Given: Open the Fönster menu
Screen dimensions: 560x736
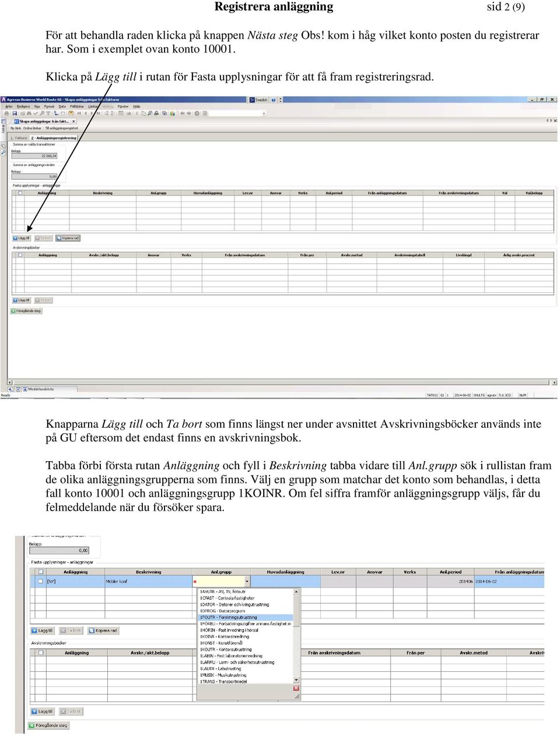Looking at the screenshot, I should pos(123,106).
